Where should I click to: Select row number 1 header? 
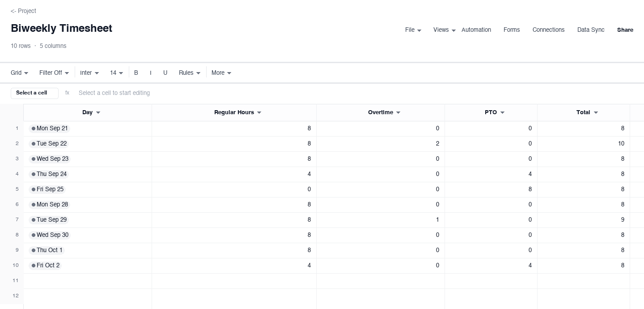pyautogui.click(x=12, y=129)
